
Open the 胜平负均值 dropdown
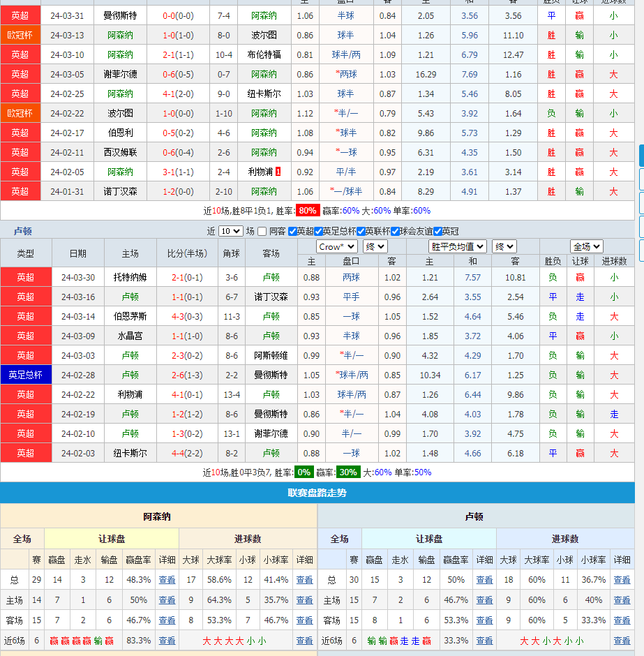click(x=458, y=246)
